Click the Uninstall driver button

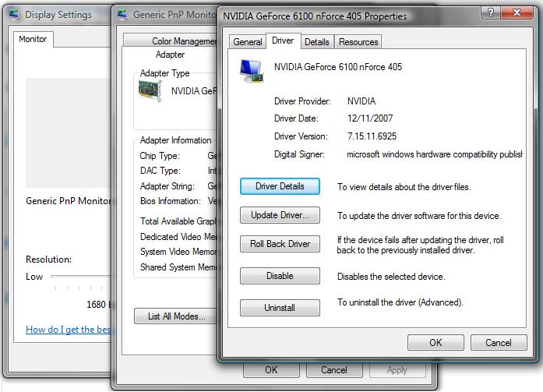pyautogui.click(x=280, y=308)
